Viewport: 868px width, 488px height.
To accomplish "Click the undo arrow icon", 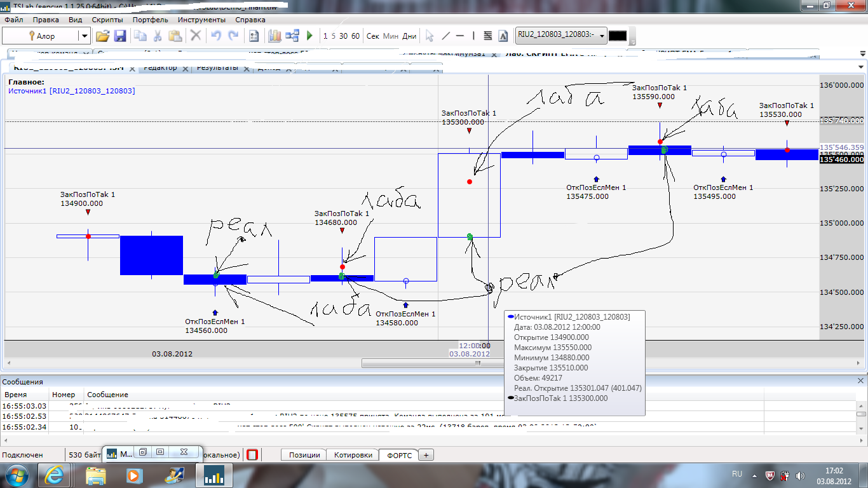I will coord(216,36).
